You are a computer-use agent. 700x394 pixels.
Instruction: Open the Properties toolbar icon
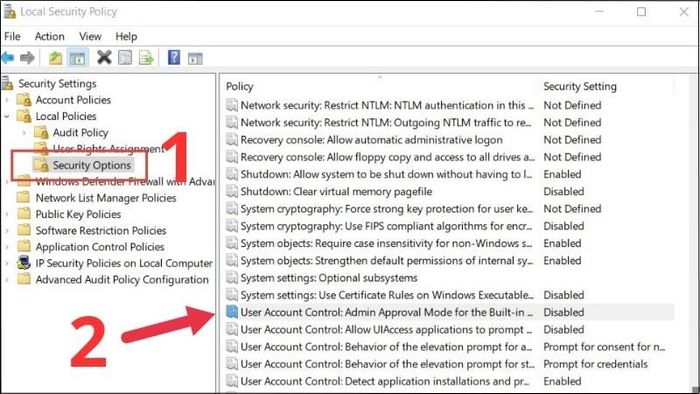[x=125, y=58]
